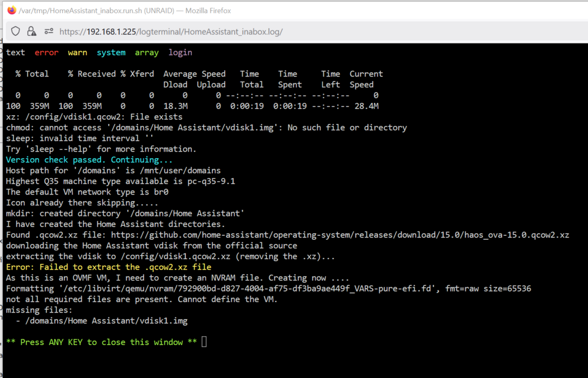Toggle the 'text' log filter
Screen dimensions: 588x378
coord(15,52)
